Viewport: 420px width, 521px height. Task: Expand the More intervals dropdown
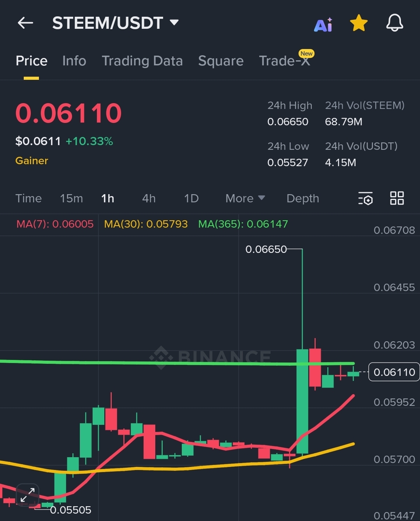[245, 198]
